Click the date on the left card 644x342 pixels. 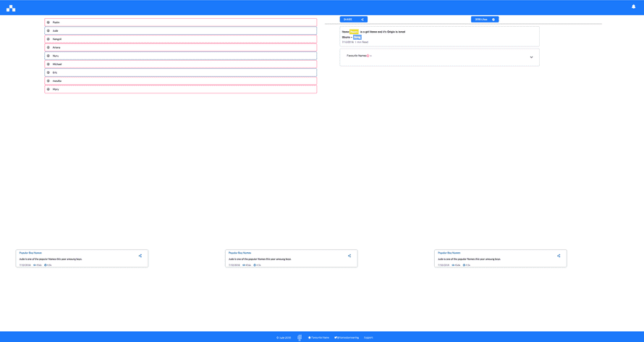(25, 265)
